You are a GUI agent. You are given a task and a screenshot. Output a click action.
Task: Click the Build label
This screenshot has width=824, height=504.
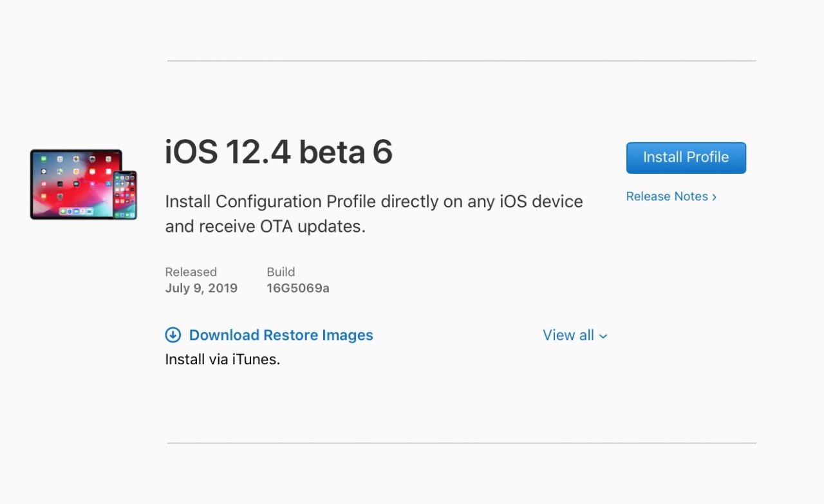(x=281, y=272)
